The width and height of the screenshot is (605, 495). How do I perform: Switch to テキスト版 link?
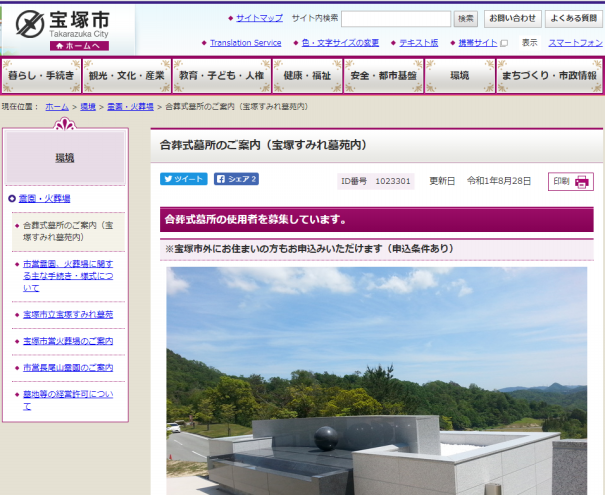click(419, 43)
